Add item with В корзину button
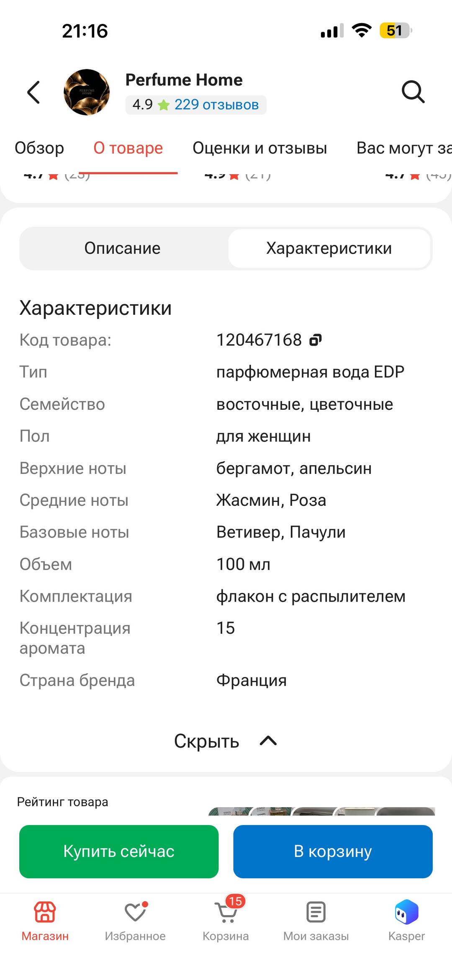The image size is (452, 980). click(333, 851)
